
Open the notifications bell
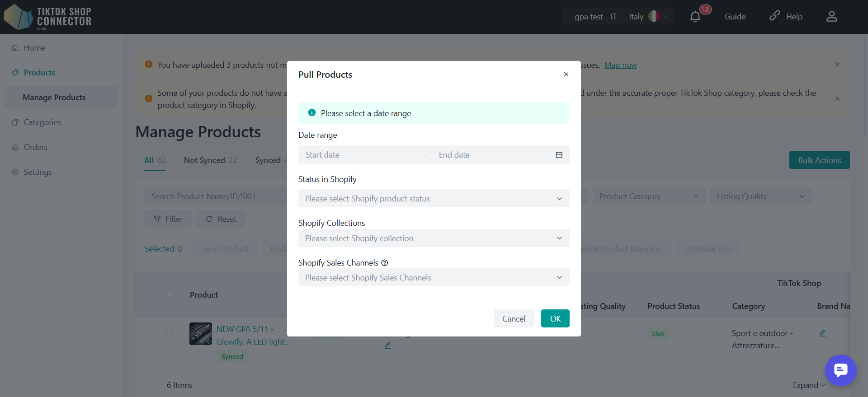695,17
